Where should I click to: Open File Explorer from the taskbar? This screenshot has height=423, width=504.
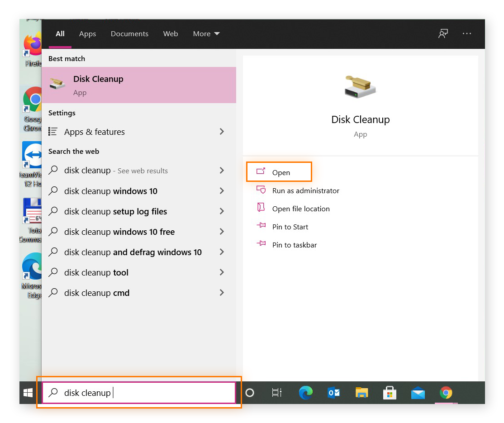[x=361, y=393]
